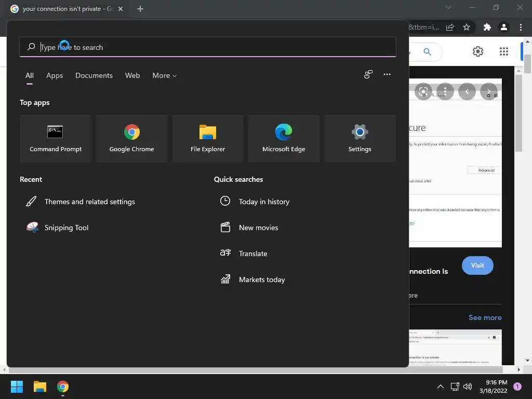Launch Microsoft Edge from Top apps
This screenshot has width=532, height=399.
click(284, 138)
